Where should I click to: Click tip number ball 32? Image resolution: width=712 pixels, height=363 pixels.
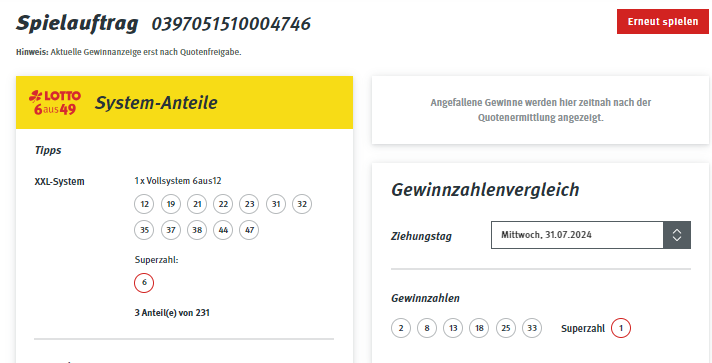coord(302,204)
